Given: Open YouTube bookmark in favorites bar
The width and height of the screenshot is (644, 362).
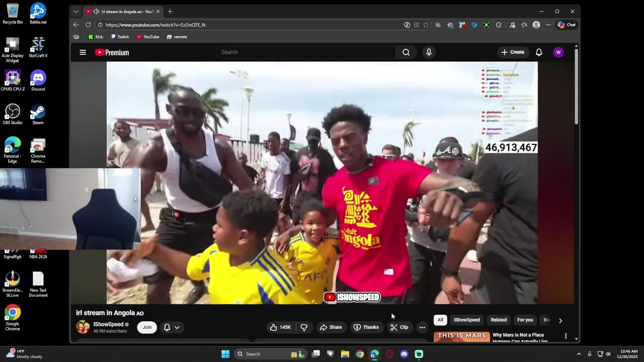Looking at the screenshot, I should click(x=147, y=37).
